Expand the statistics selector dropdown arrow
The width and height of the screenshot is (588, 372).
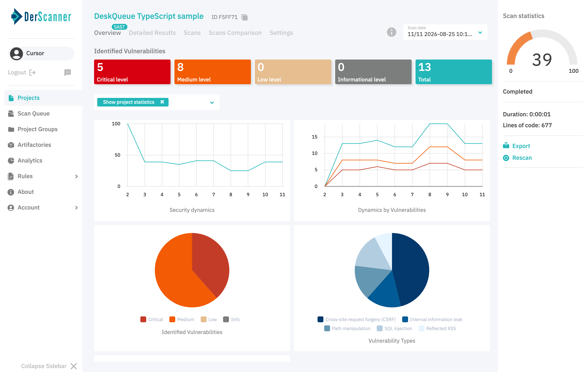coord(212,102)
